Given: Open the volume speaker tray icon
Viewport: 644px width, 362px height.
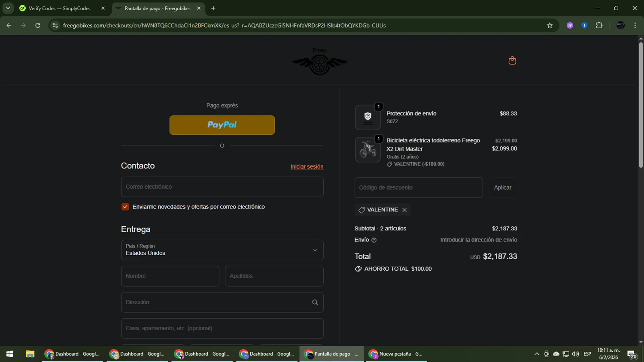Looking at the screenshot, I should pos(575,354).
